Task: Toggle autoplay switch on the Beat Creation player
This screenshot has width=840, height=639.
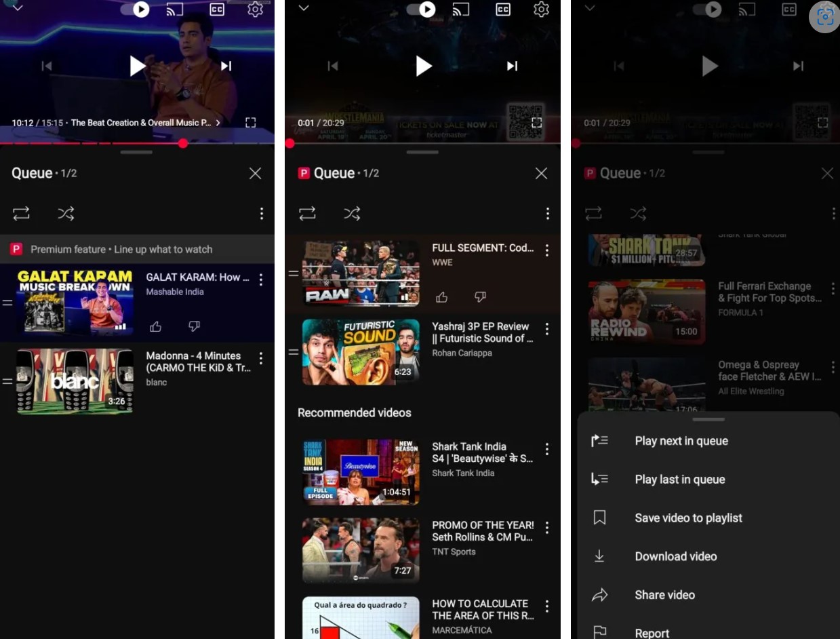Action: [x=136, y=9]
